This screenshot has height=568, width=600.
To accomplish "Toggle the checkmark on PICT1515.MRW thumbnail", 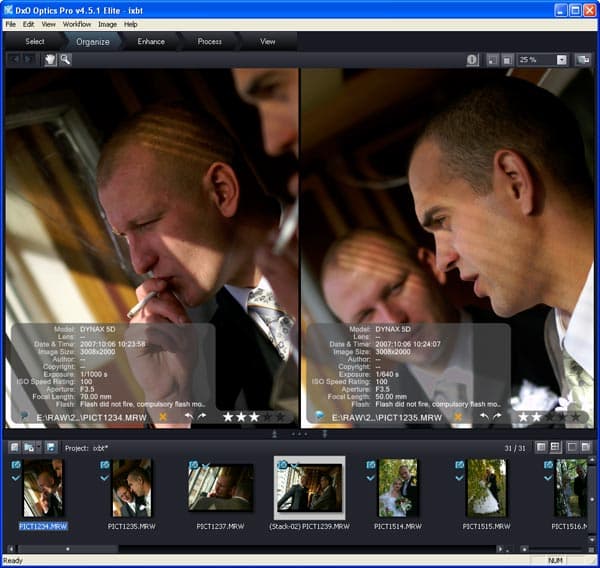I will (459, 478).
